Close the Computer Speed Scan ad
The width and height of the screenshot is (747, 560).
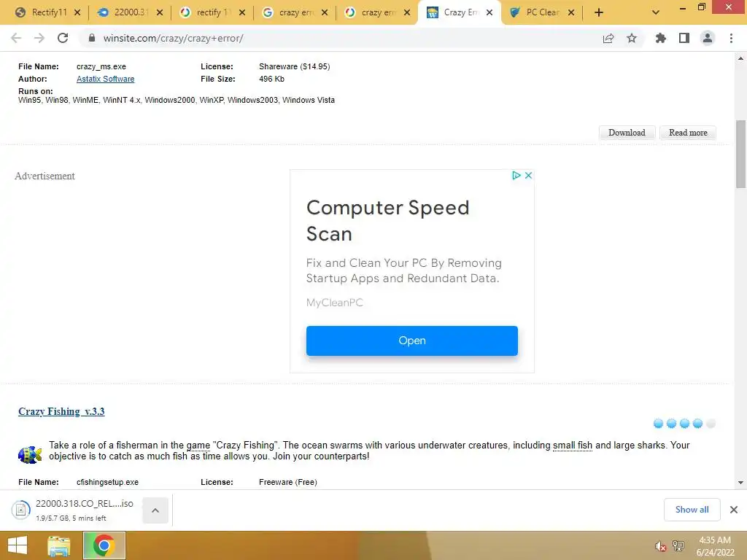pyautogui.click(x=528, y=175)
